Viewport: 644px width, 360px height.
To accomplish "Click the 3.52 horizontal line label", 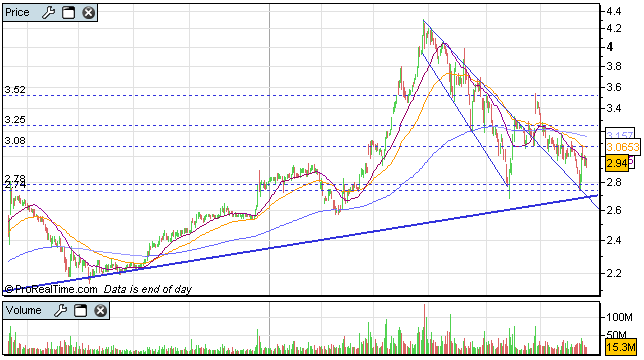I will tap(15, 89).
